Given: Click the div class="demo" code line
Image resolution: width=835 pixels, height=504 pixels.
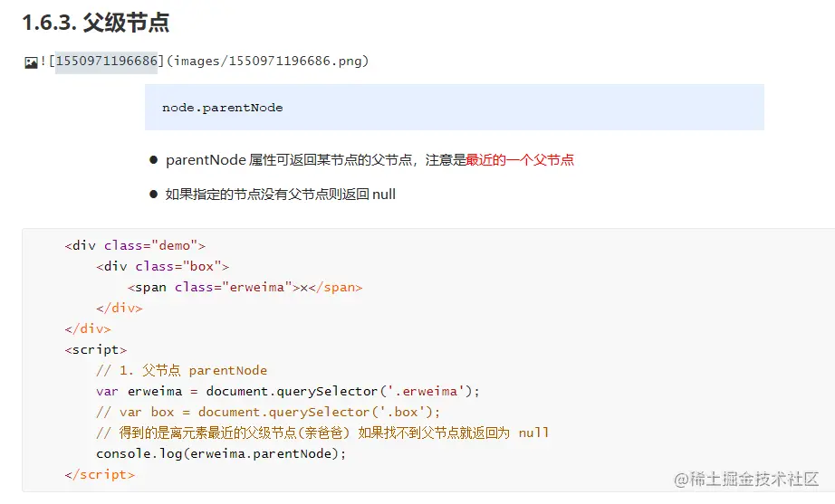Looking at the screenshot, I should point(135,245).
